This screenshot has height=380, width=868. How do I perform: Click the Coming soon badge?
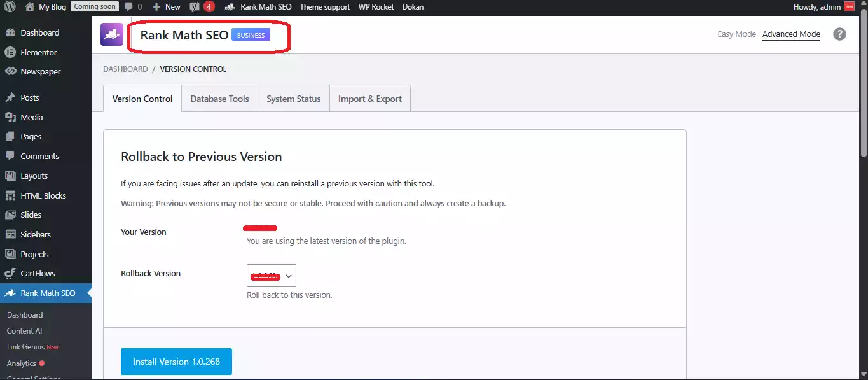[x=95, y=7]
